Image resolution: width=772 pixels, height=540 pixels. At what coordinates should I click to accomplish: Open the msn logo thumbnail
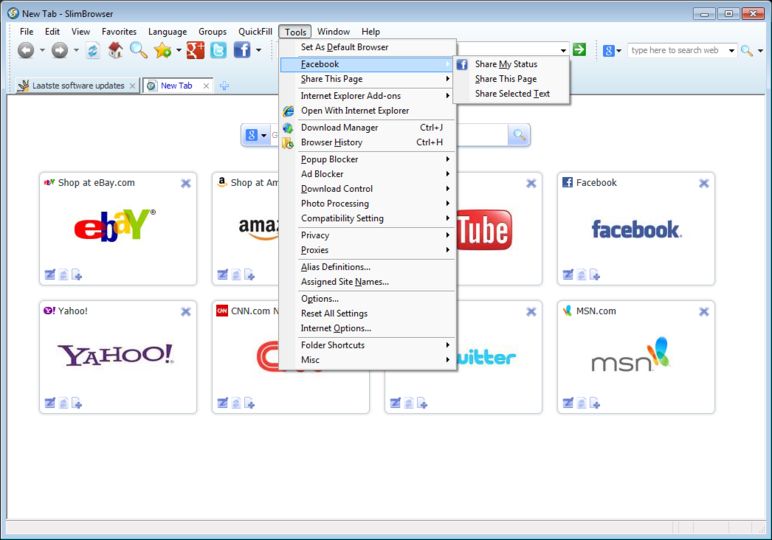pyautogui.click(x=631, y=355)
